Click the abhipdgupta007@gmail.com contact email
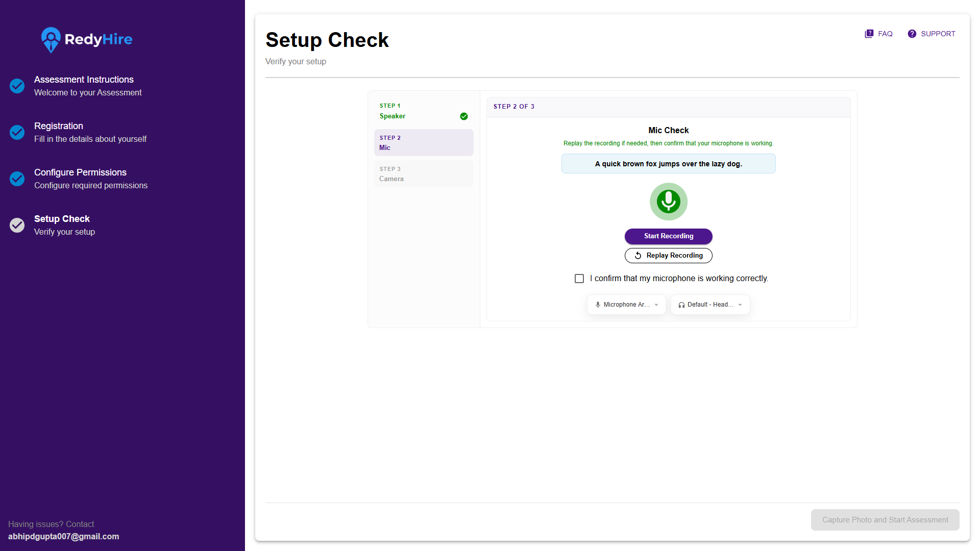 tap(64, 537)
